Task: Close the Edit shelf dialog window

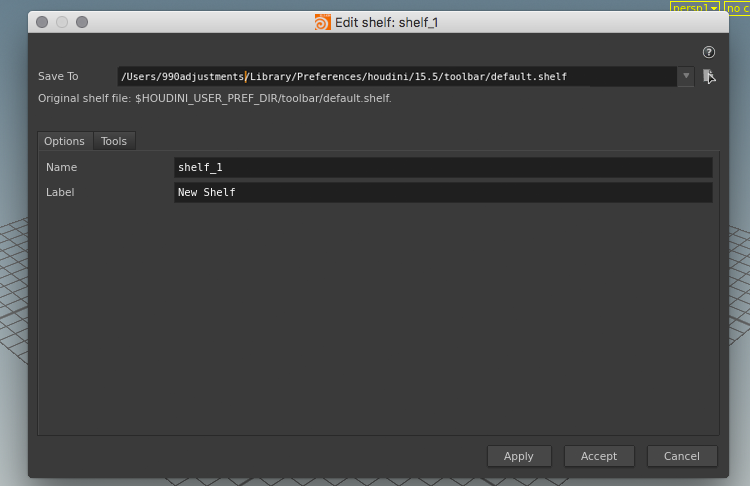Action: (42, 22)
